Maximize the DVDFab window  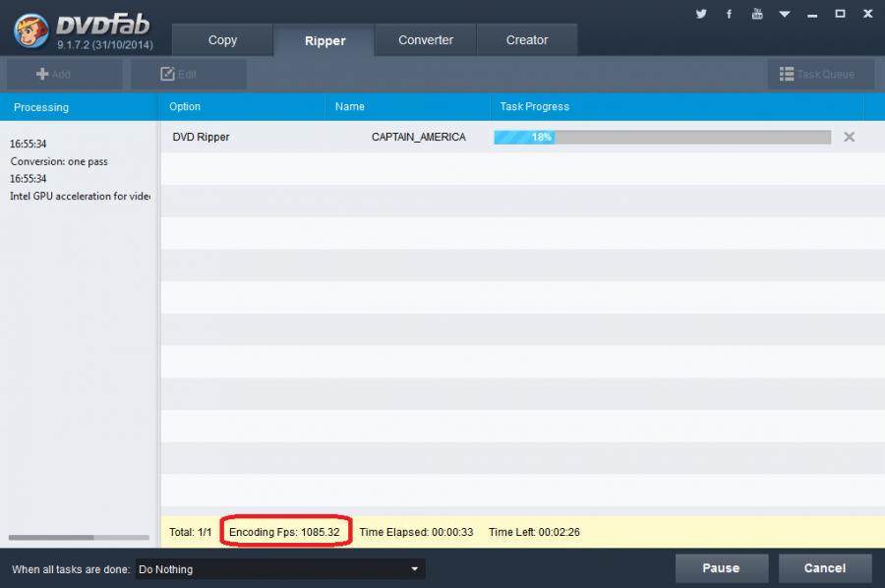pos(840,14)
